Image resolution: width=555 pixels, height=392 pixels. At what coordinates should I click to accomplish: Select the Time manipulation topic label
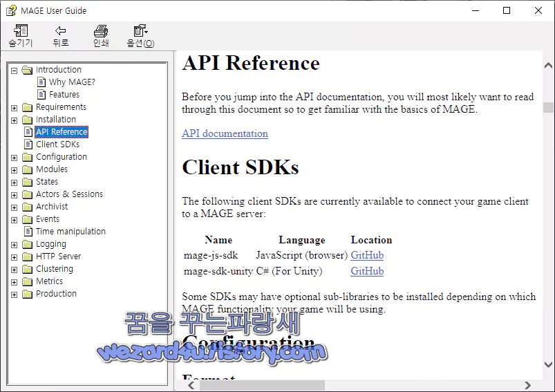click(70, 231)
